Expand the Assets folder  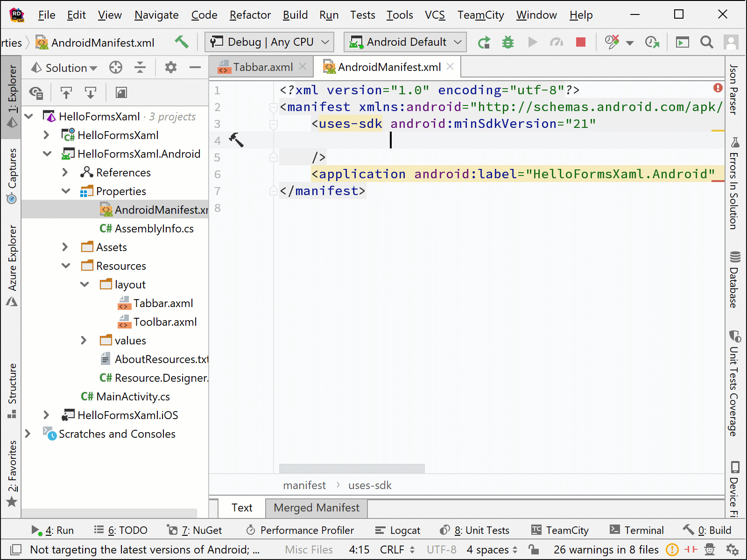pyautogui.click(x=65, y=247)
